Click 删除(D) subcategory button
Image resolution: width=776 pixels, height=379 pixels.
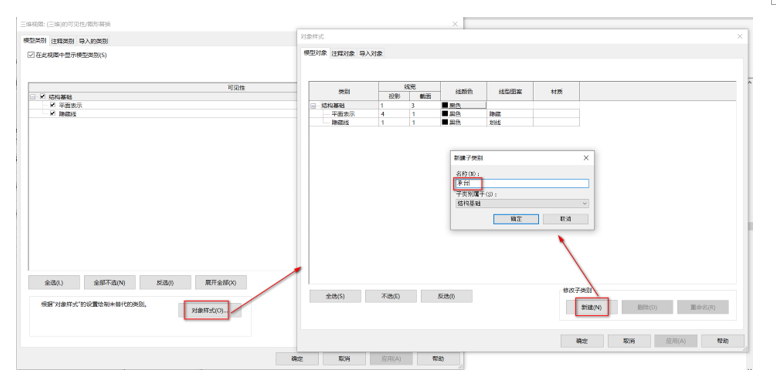coord(647,307)
